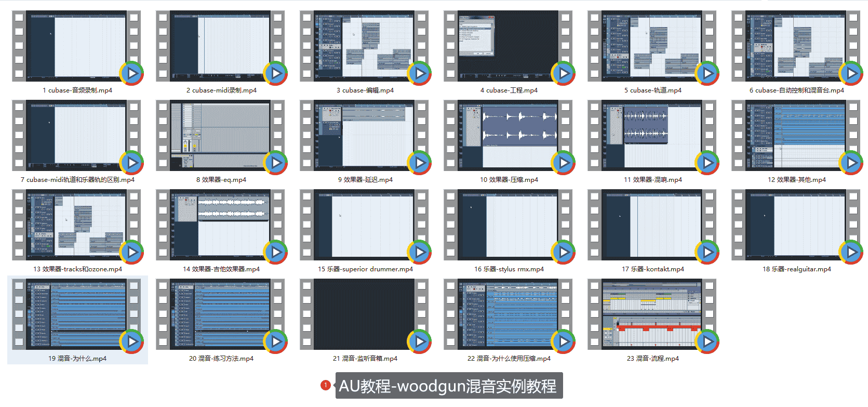Image resolution: width=868 pixels, height=407 pixels.
Task: Click play badge on 7 cubase-midi轨道和乐器轨的区别.mp4
Action: tap(132, 163)
